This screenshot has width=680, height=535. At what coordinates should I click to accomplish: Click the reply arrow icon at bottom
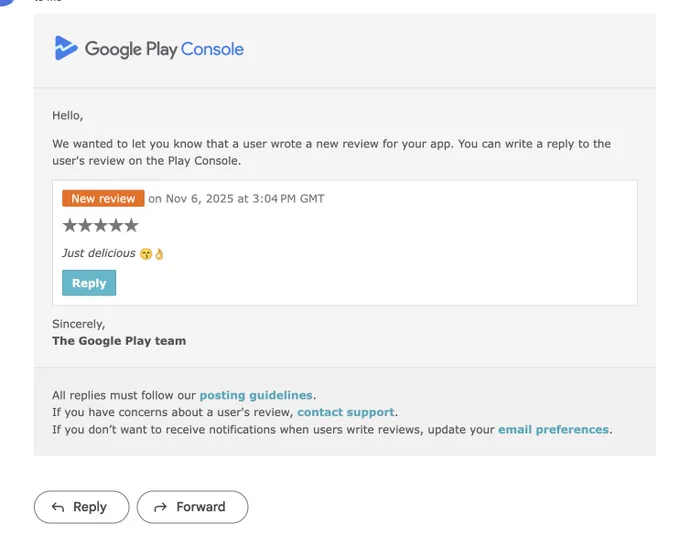pyautogui.click(x=58, y=507)
